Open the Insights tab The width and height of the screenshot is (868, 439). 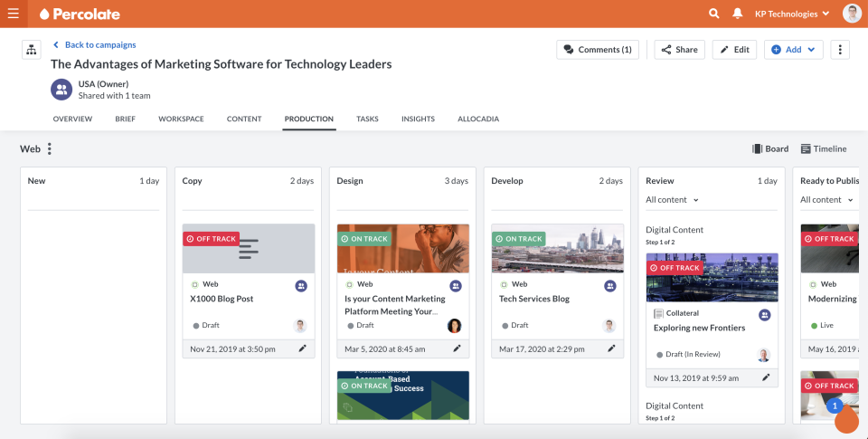click(418, 119)
